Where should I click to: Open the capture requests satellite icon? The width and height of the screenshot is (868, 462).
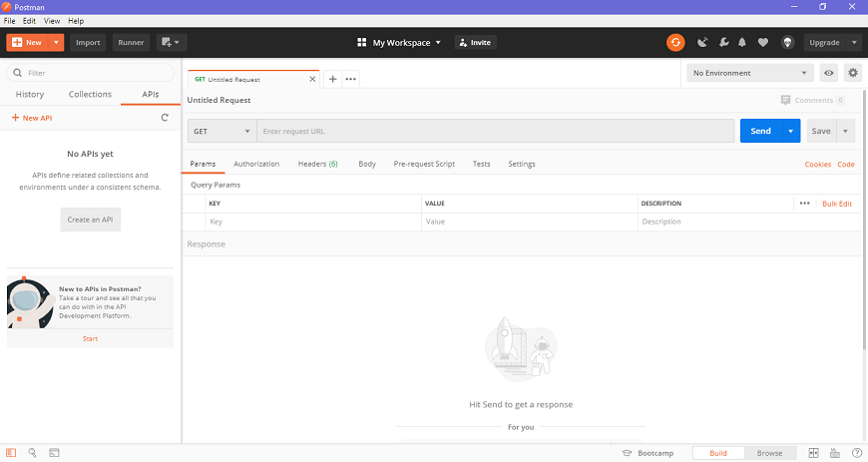point(702,43)
